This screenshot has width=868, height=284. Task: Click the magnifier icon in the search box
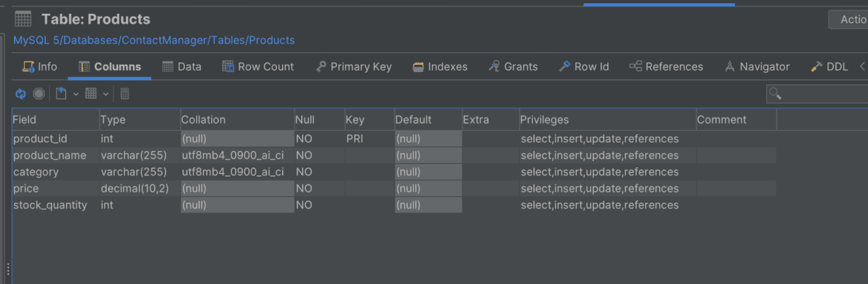[x=775, y=94]
